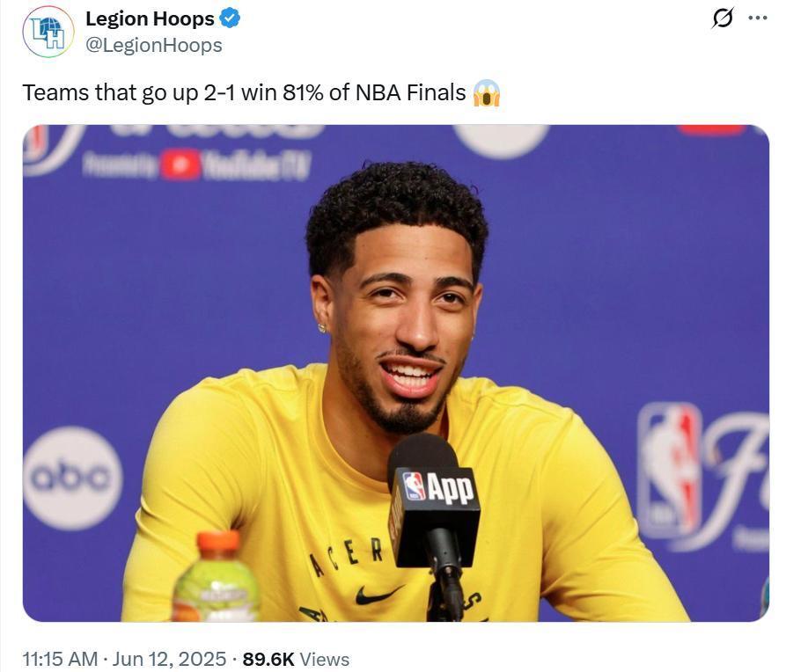Image resolution: width=786 pixels, height=672 pixels.
Task: Click the orange-capped drink bottle
Action: (x=217, y=576)
